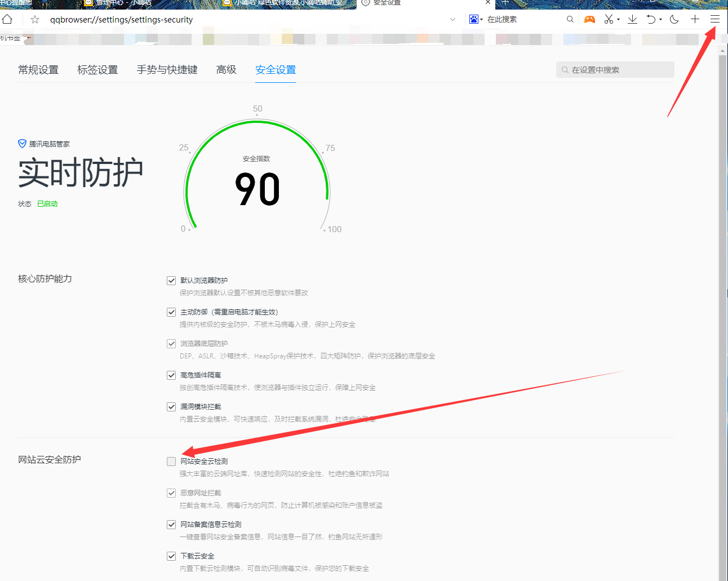The image size is (728, 581).
Task: Open the QQ browser game center
Action: 589,19
